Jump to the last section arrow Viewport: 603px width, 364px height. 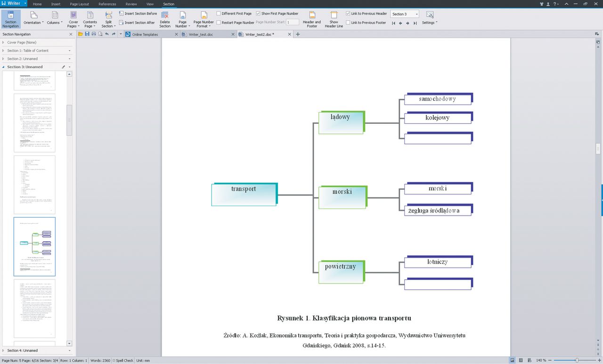[x=414, y=23]
